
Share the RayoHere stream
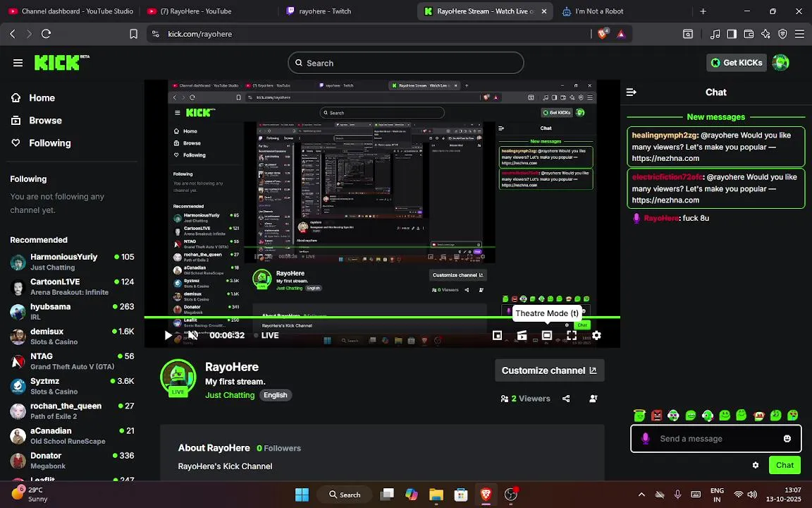[566, 399]
